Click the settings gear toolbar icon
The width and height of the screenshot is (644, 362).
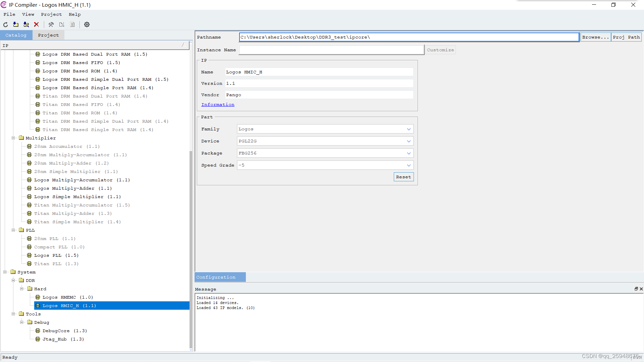pyautogui.click(x=87, y=24)
